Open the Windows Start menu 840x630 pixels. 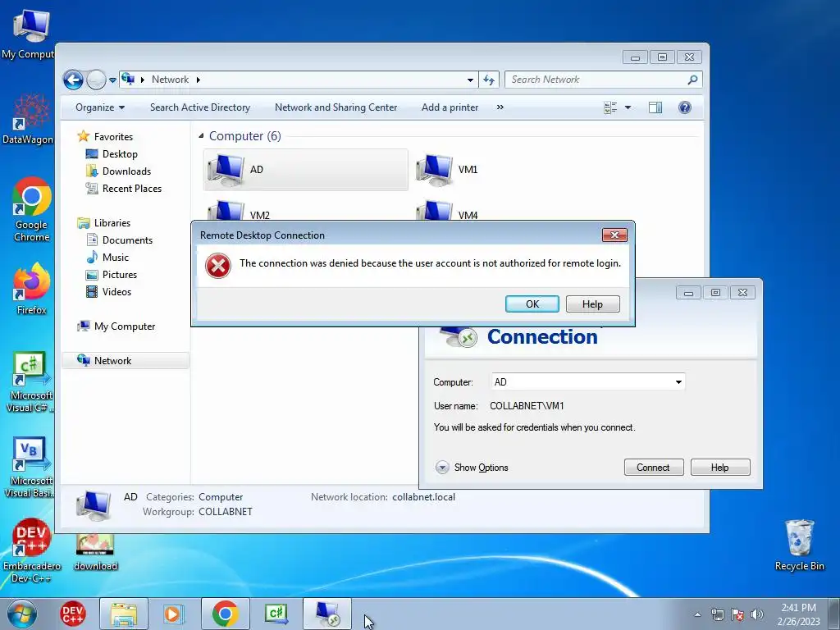[x=21, y=614]
